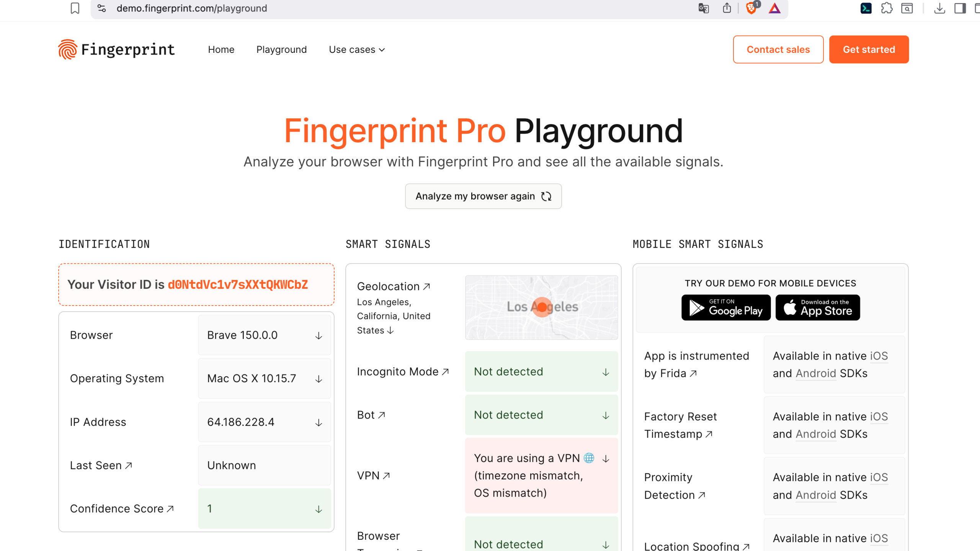Click the share icon in address bar
This screenshot has width=980, height=551.
coord(727,8)
